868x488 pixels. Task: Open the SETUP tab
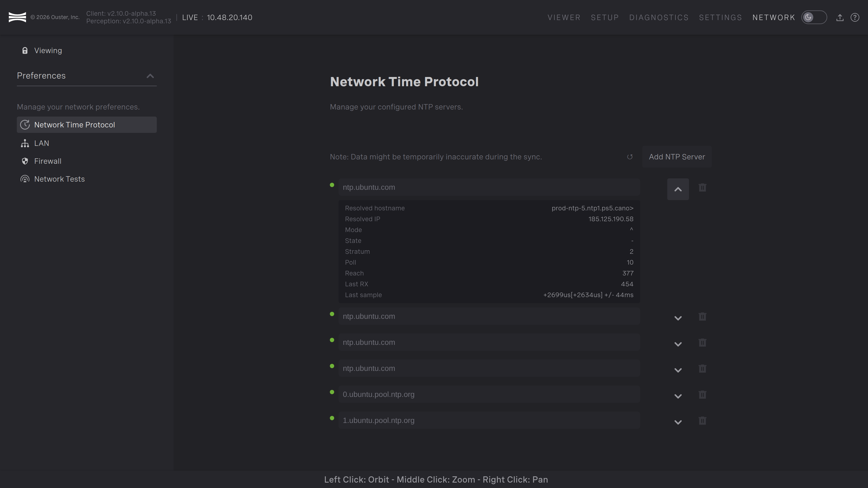(x=605, y=18)
